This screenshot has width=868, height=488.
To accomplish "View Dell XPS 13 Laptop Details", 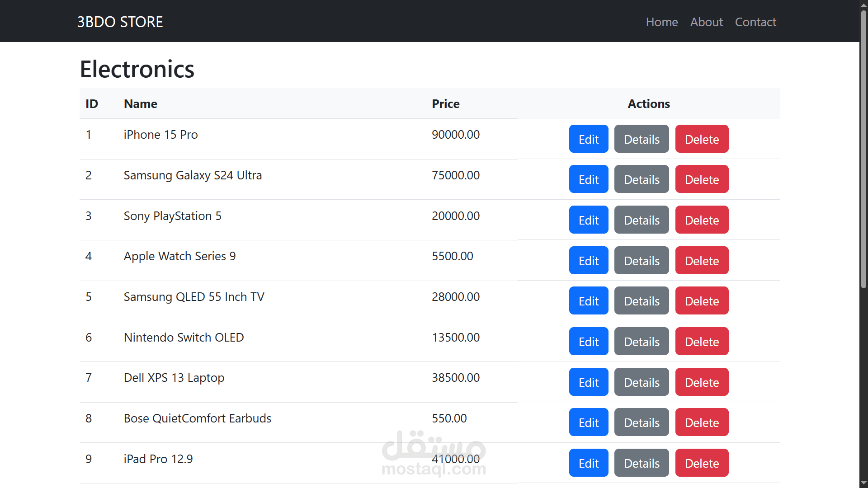I will click(642, 382).
